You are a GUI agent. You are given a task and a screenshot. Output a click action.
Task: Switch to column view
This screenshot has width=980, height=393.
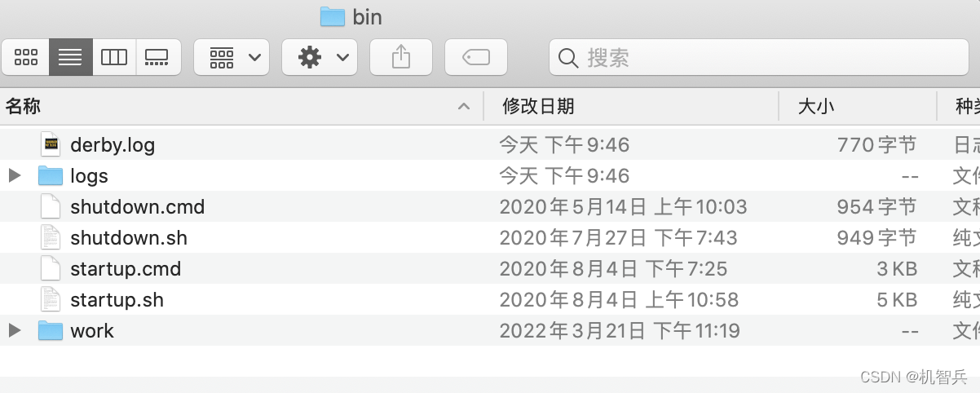point(114,57)
